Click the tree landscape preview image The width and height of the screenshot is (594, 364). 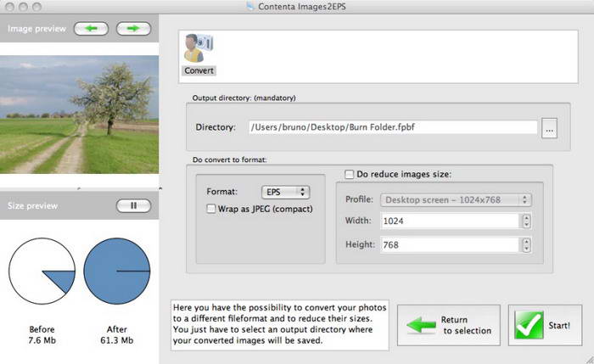point(79,115)
